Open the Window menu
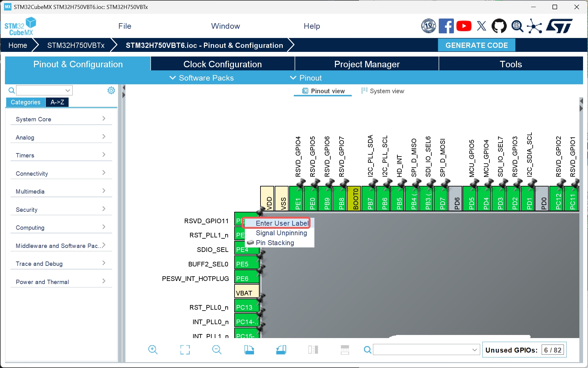588x368 pixels. click(226, 26)
